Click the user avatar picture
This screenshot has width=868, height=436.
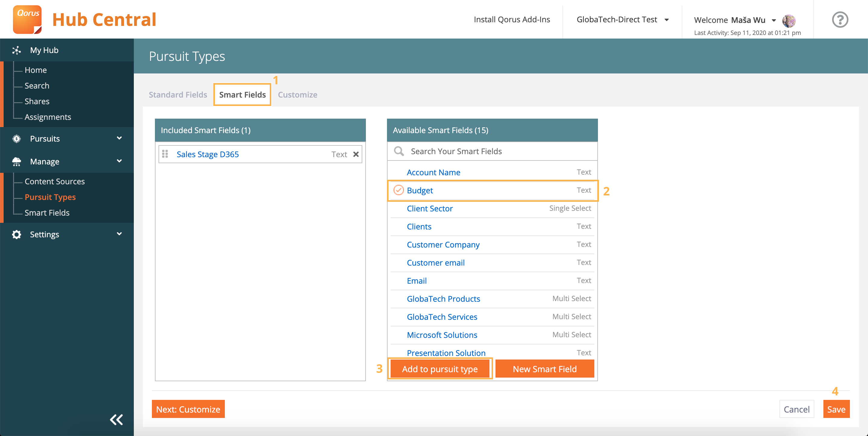point(788,20)
